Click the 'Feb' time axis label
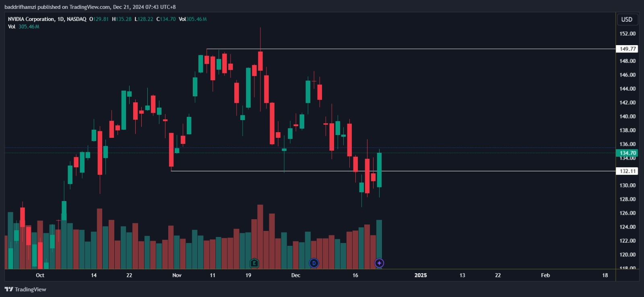The width and height of the screenshot is (644, 297). 545,275
